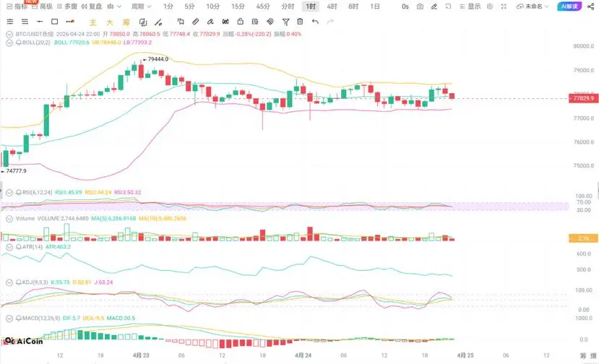The height and width of the screenshot is (364, 599).
Task: Take a chart screenshot with camera icon
Action: (x=420, y=6)
